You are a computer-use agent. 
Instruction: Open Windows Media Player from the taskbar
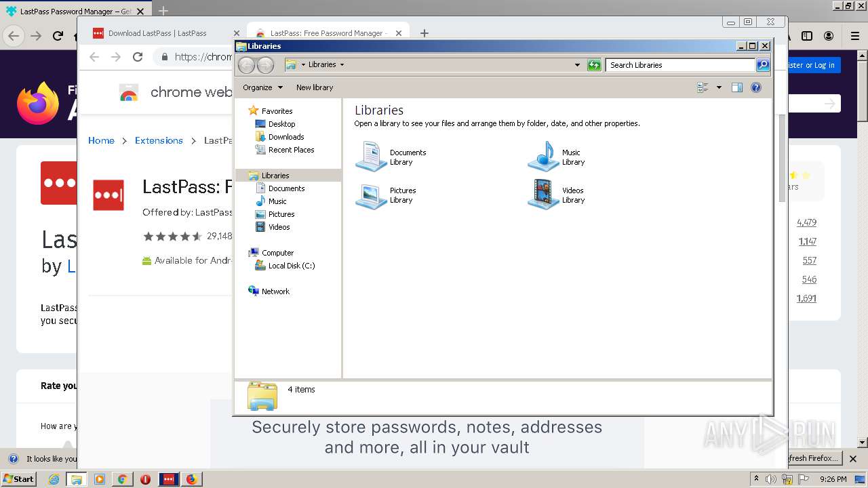pyautogui.click(x=100, y=479)
